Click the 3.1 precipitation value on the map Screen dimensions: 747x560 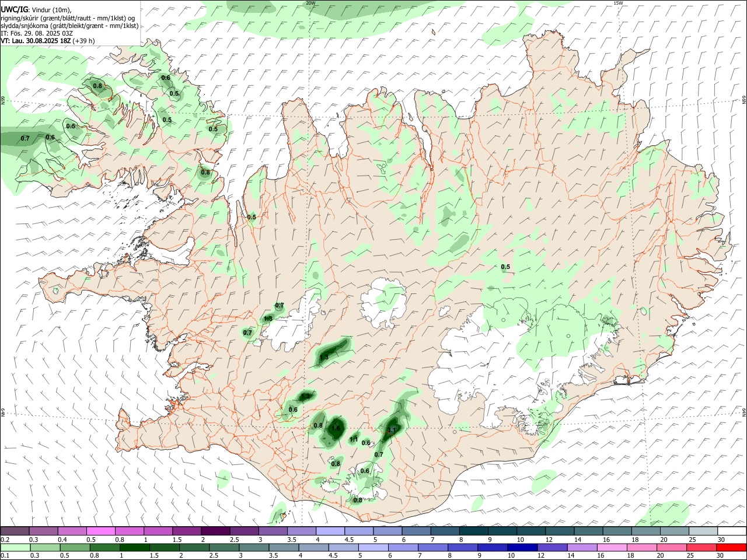[392, 430]
